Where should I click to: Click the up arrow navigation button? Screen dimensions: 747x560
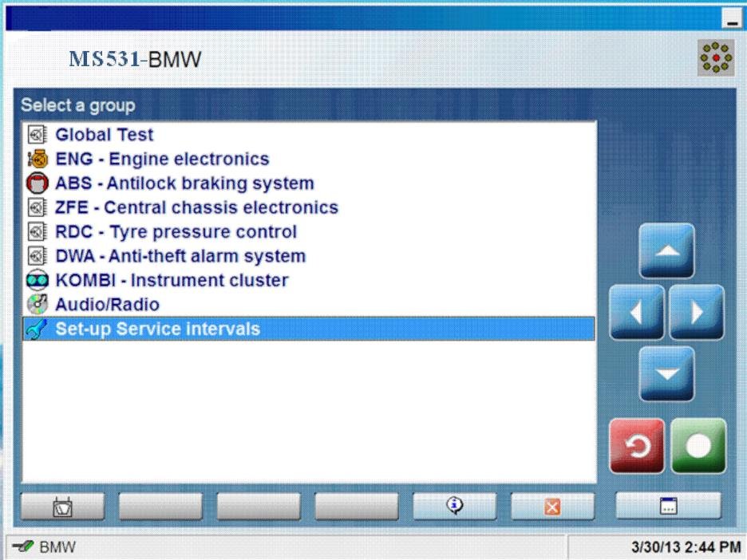[666, 250]
